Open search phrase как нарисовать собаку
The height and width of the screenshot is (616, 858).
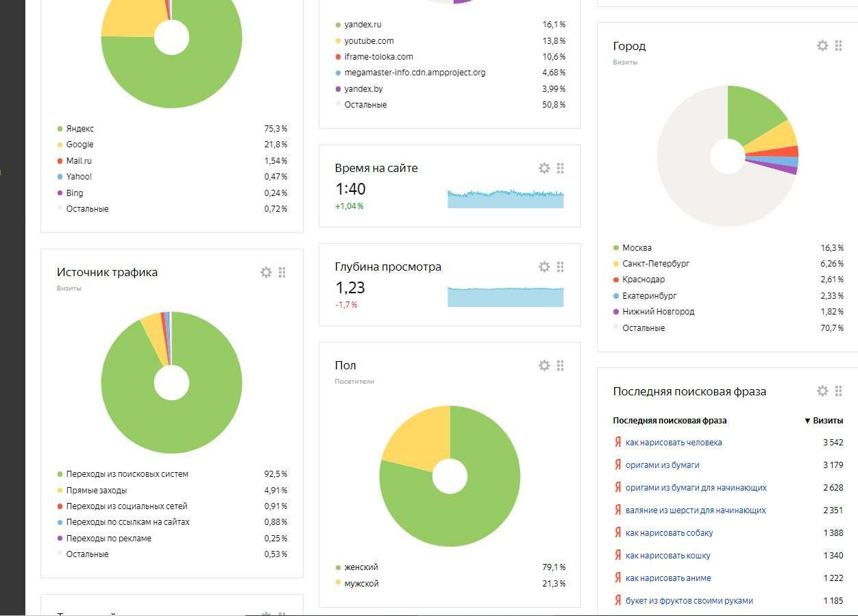click(670, 533)
